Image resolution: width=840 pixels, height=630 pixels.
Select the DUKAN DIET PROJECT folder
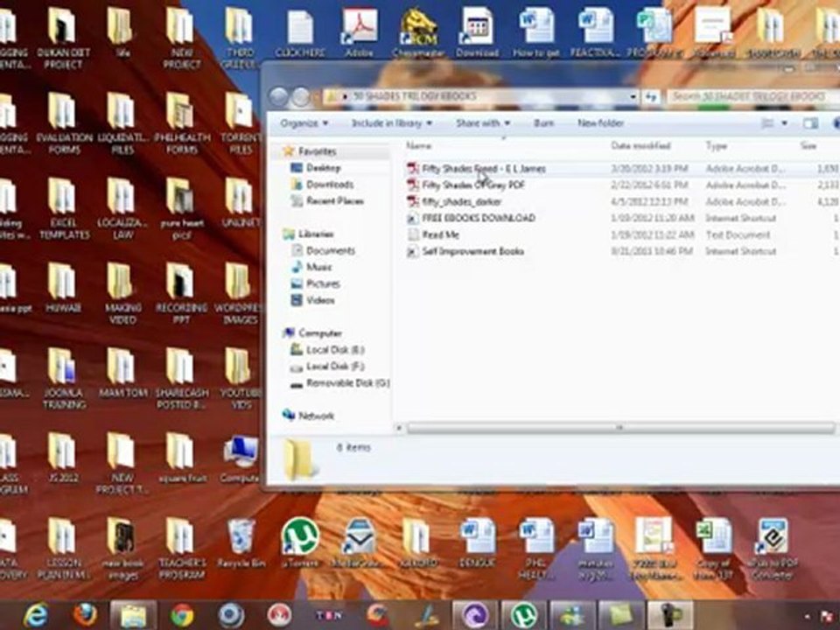63,38
